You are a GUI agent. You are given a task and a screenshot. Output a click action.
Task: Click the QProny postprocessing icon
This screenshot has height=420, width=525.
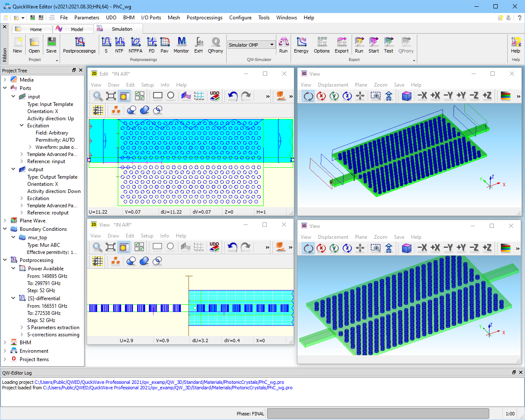click(215, 45)
